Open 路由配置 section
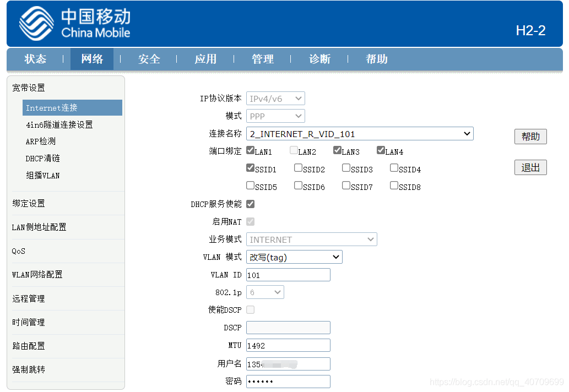 click(29, 346)
